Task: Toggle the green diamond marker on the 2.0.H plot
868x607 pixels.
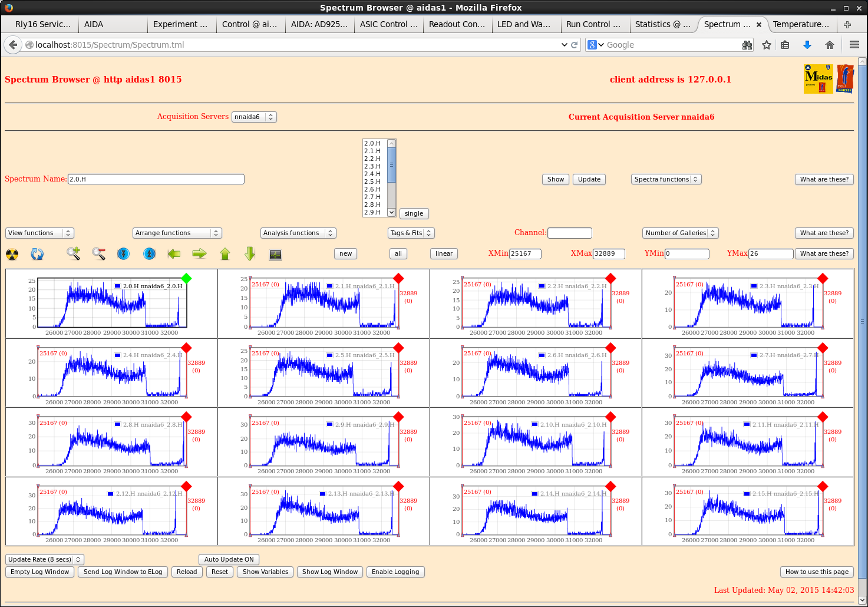Action: click(x=186, y=278)
